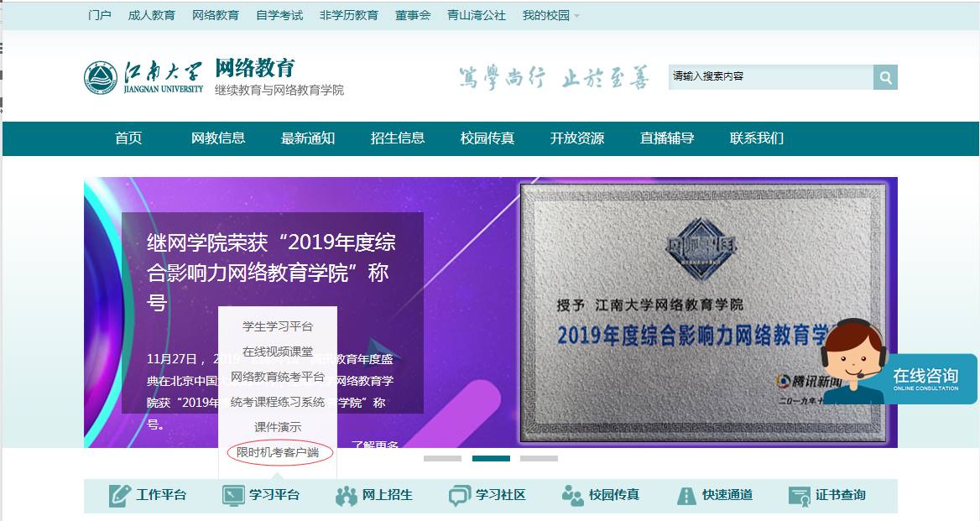Screen dimensions: 980x521
Task: Open the 网上招生 people icon
Action: [x=346, y=495]
